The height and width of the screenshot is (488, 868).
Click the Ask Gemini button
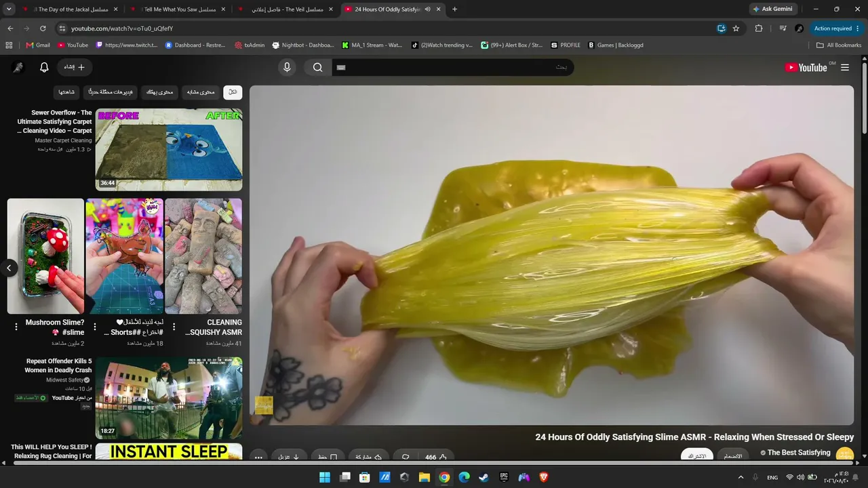[x=773, y=9]
